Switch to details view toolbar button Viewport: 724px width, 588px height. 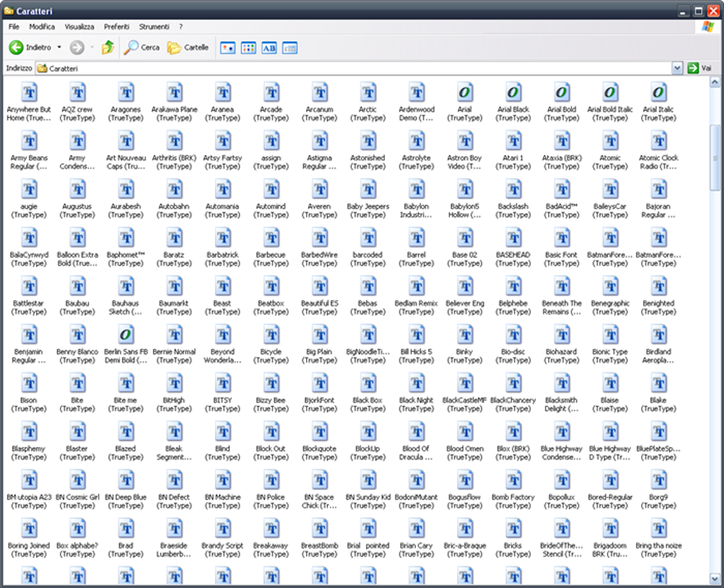click(x=290, y=48)
